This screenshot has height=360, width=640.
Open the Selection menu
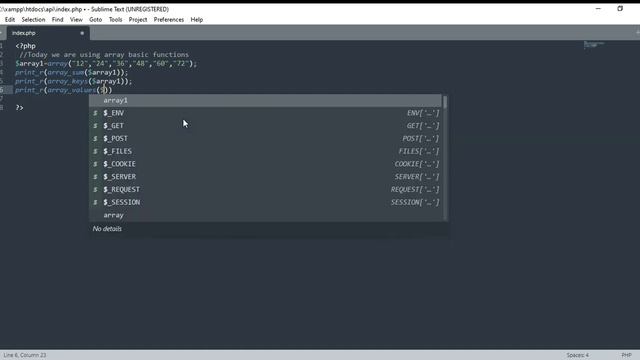point(33,20)
